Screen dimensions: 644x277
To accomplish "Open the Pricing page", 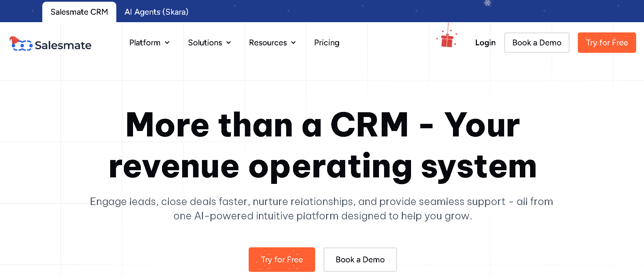I will pyautogui.click(x=327, y=43).
